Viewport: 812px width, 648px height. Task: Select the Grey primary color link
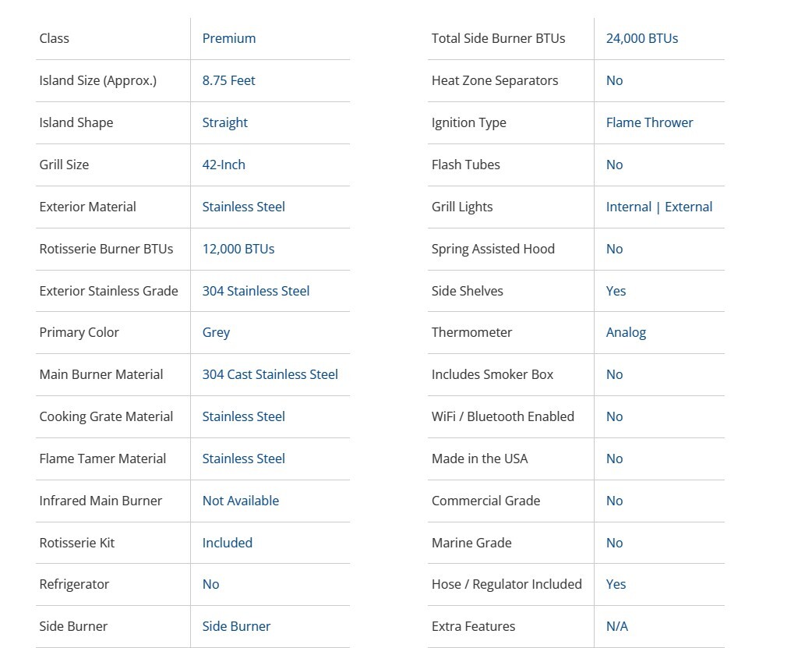point(216,332)
